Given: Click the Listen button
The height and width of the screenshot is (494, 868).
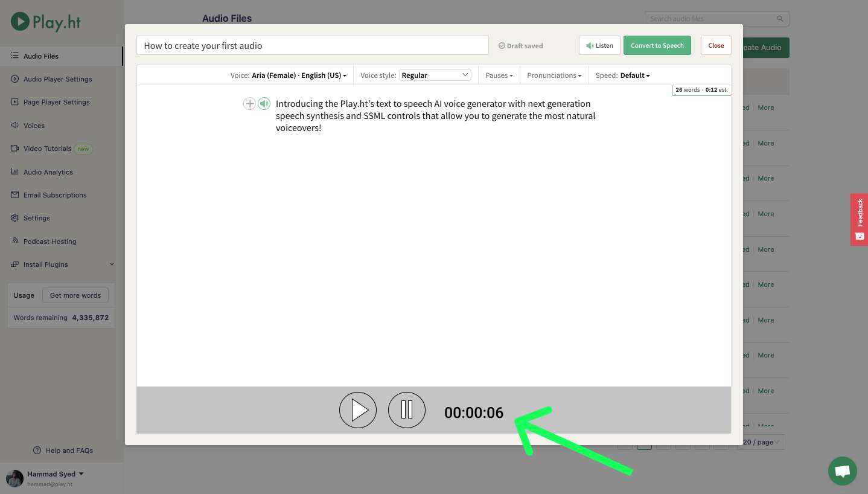Looking at the screenshot, I should pyautogui.click(x=599, y=45).
